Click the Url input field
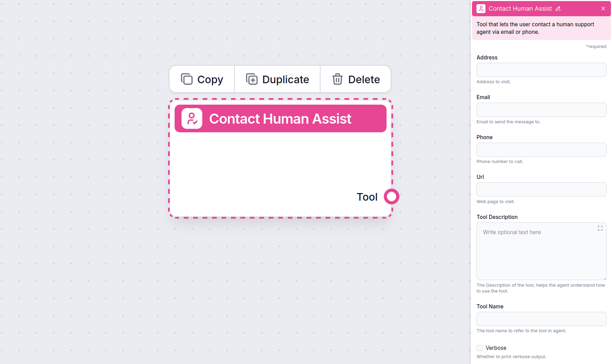This screenshot has height=364, width=612. coord(541,189)
